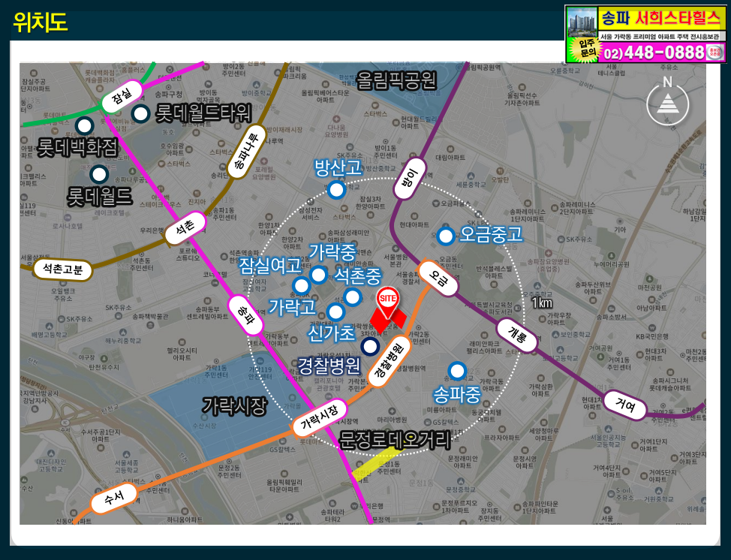Select the 송파 station label
The height and width of the screenshot is (560, 731).
coord(245,315)
